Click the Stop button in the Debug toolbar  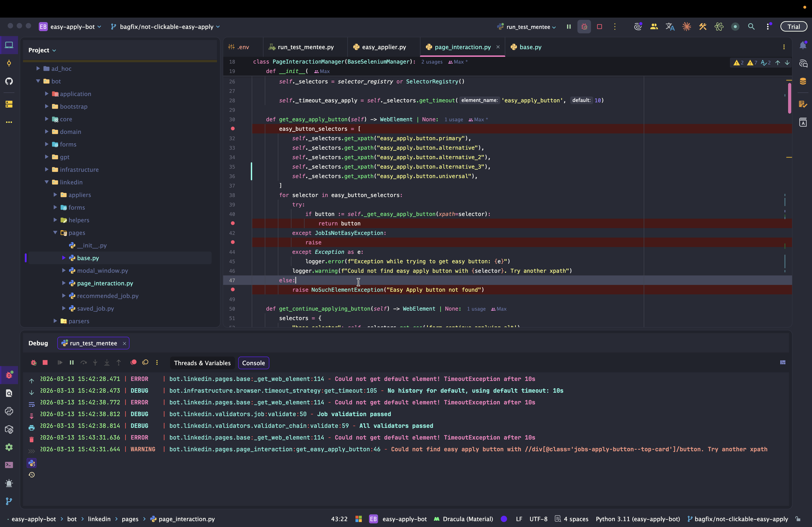point(45,362)
